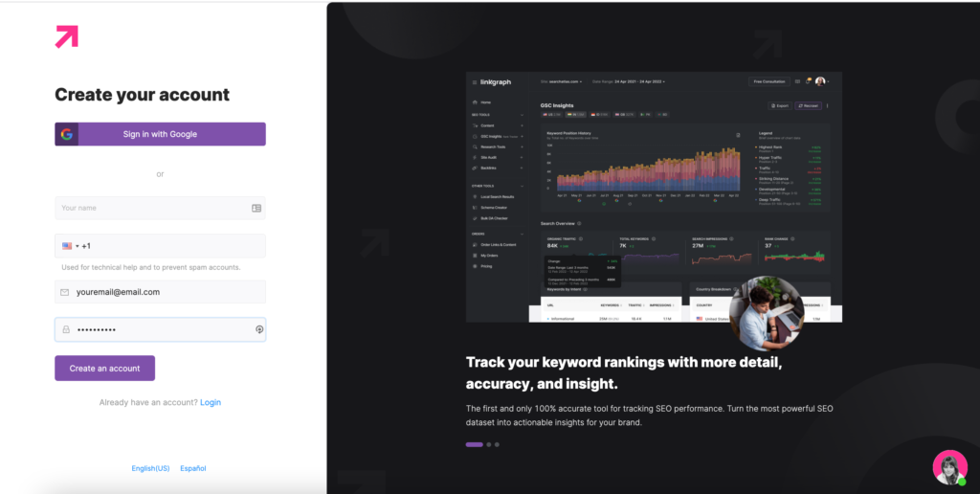Image resolution: width=980 pixels, height=494 pixels.
Task: Open the US flag country code dropdown
Action: pyautogui.click(x=70, y=246)
